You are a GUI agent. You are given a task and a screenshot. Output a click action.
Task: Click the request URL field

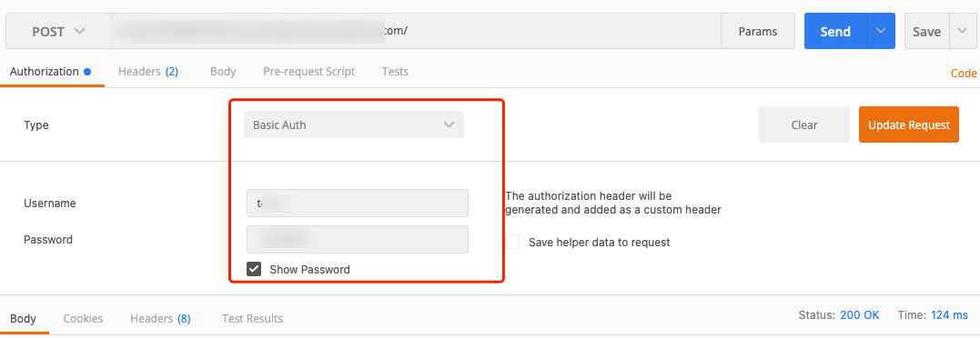coord(416,31)
